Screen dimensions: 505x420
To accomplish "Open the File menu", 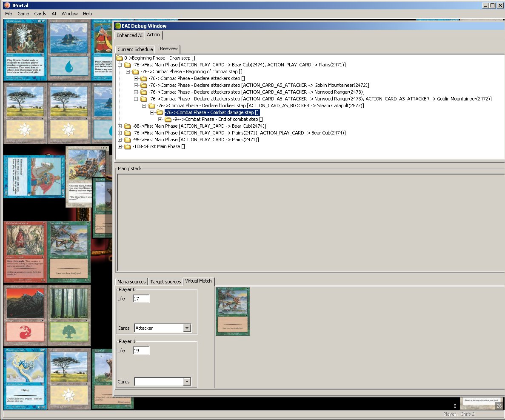I will 9,14.
